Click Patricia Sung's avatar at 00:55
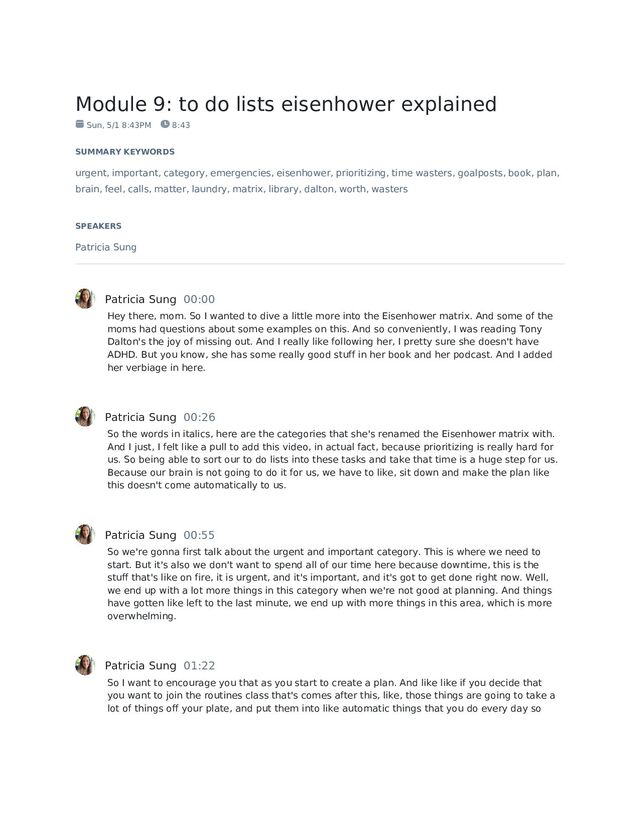The height and width of the screenshot is (828, 640). click(x=84, y=534)
